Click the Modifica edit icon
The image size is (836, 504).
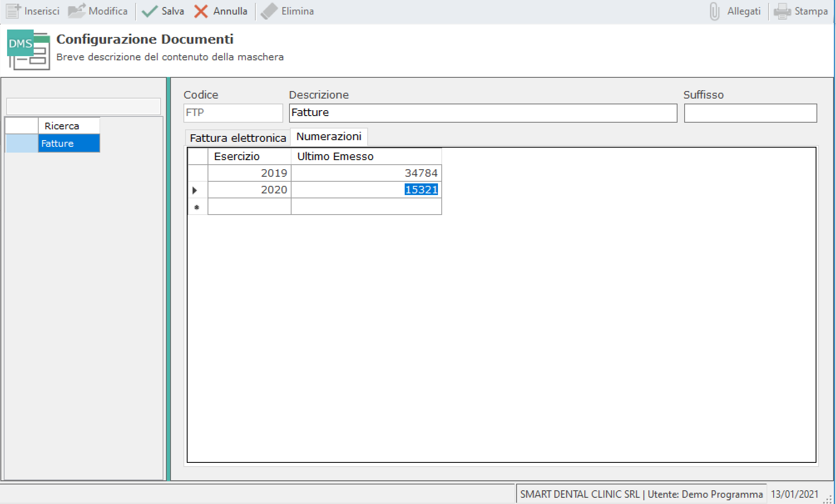pyautogui.click(x=77, y=11)
